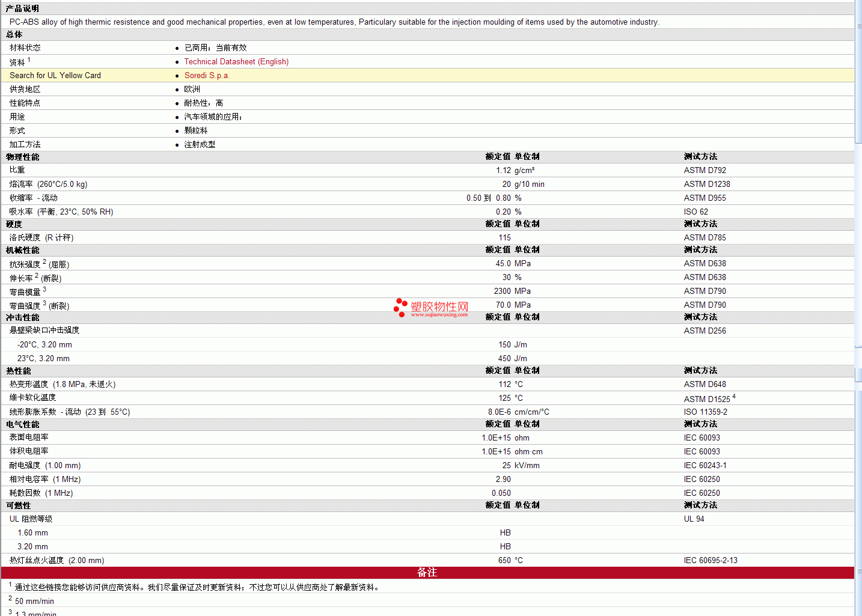Click the 已商用: 当前有效 value

215,47
